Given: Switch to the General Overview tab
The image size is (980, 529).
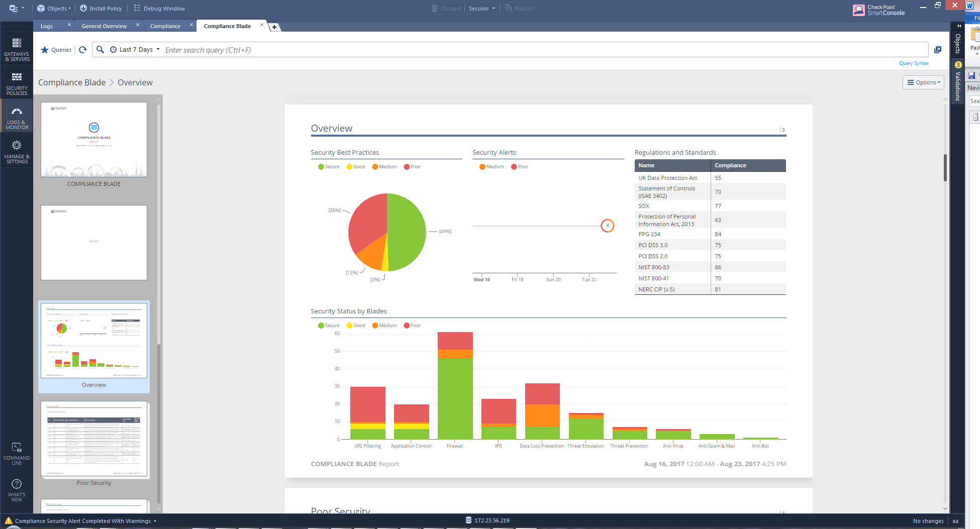Looking at the screenshot, I should (104, 26).
